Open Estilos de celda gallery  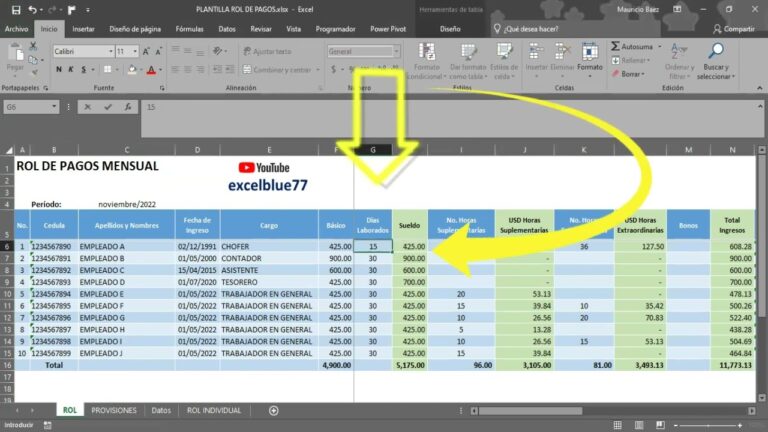pos(504,61)
